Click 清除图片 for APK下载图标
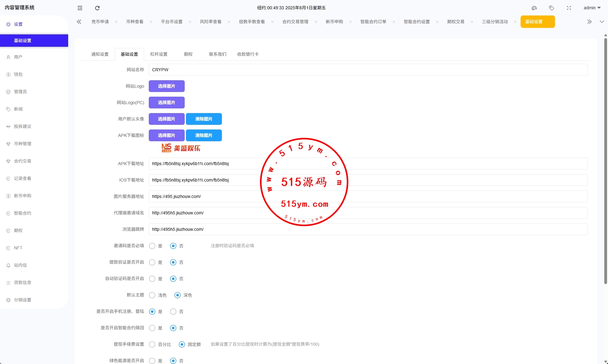This screenshot has width=608, height=364. click(204, 135)
